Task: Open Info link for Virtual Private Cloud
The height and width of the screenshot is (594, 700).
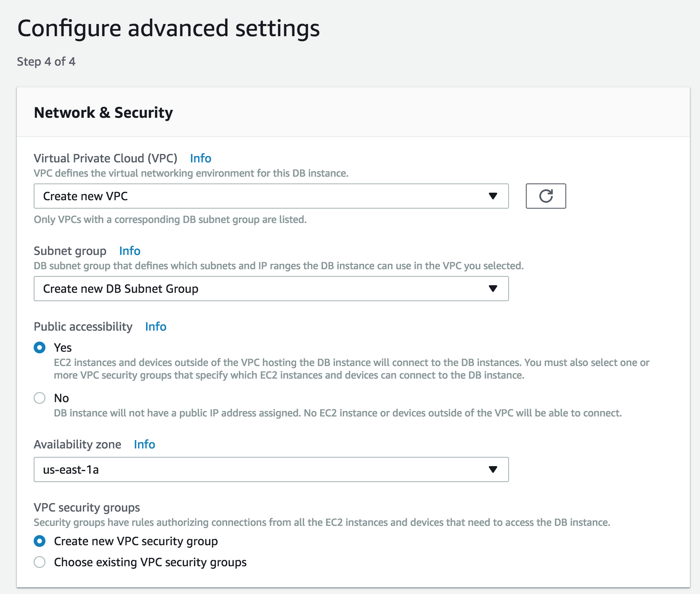Action: pos(201,158)
